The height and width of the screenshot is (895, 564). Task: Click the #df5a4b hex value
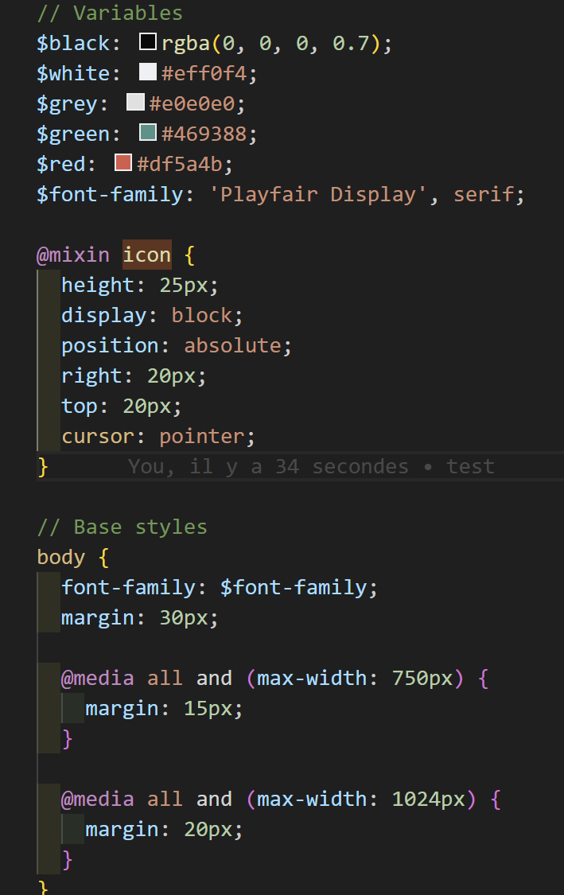click(x=179, y=164)
